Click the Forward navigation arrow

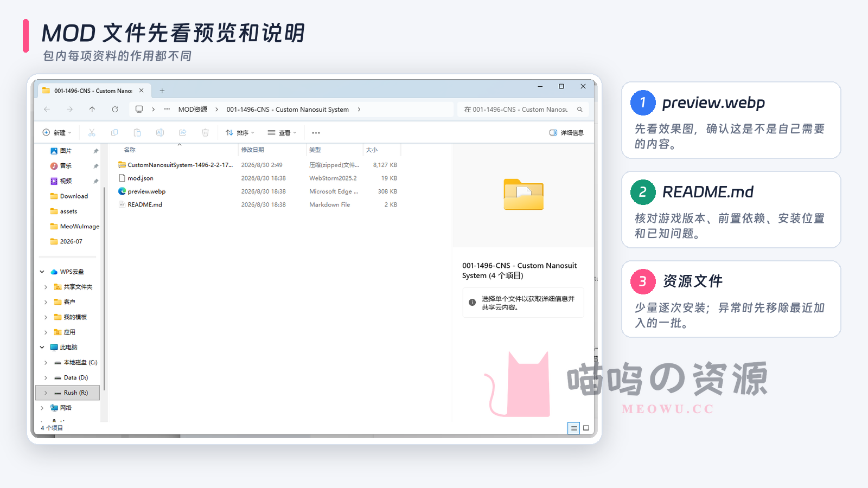(69, 109)
